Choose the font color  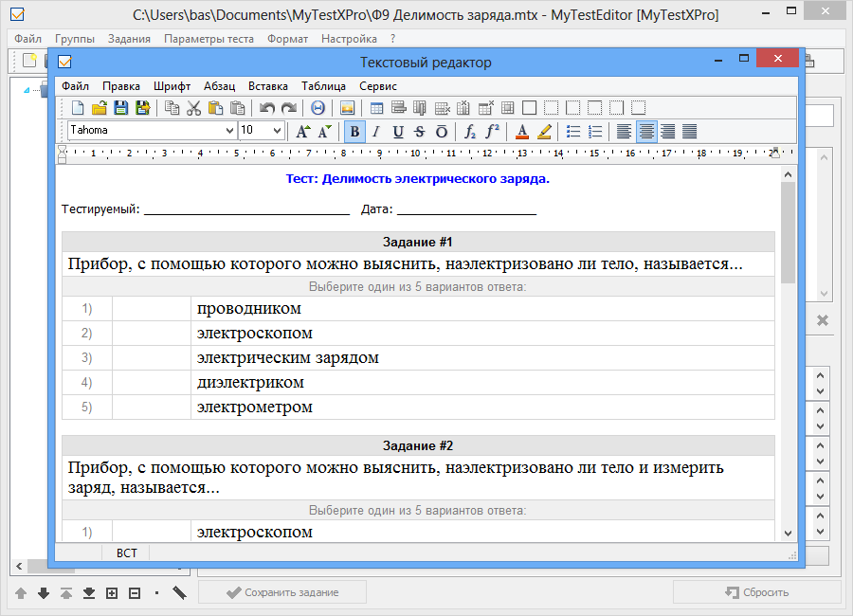coord(522,131)
